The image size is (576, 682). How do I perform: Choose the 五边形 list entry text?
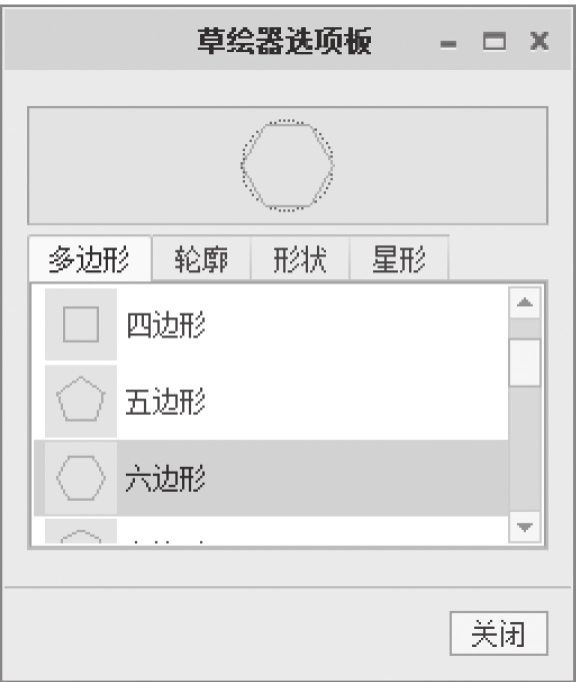click(166, 401)
